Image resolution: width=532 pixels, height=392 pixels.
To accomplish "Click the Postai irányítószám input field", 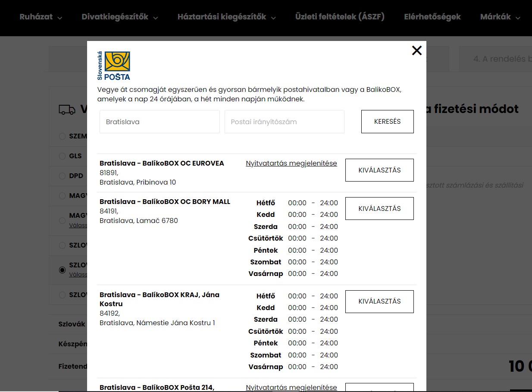I will point(285,122).
